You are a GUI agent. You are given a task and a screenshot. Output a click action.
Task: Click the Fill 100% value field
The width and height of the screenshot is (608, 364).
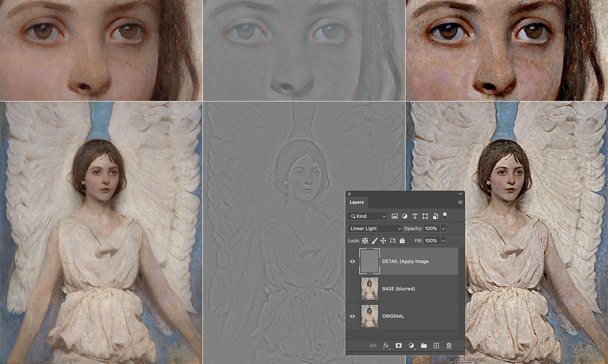click(432, 240)
